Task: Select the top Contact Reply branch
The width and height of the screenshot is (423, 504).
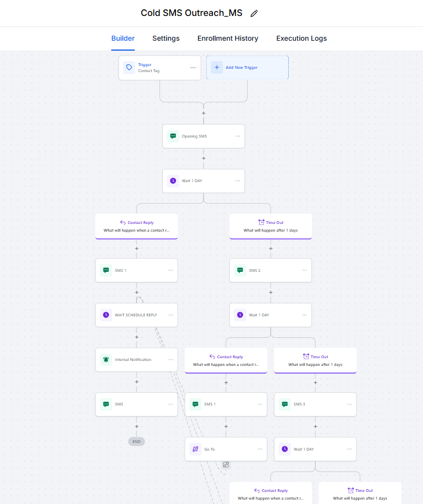Action: click(x=136, y=226)
